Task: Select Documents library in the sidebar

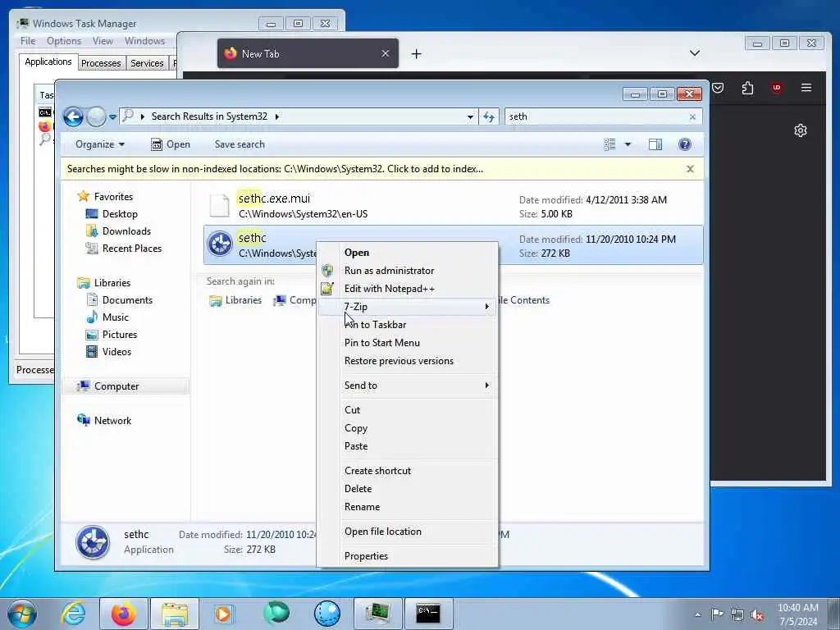Action: [x=120, y=300]
